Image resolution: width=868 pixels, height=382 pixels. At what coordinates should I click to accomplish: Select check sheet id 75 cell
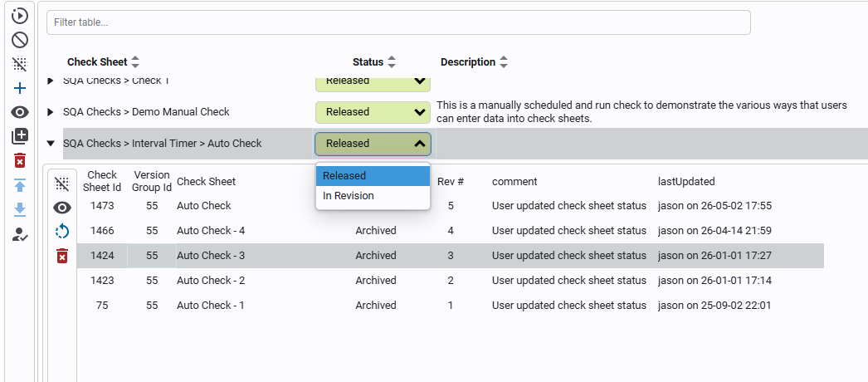coord(102,306)
